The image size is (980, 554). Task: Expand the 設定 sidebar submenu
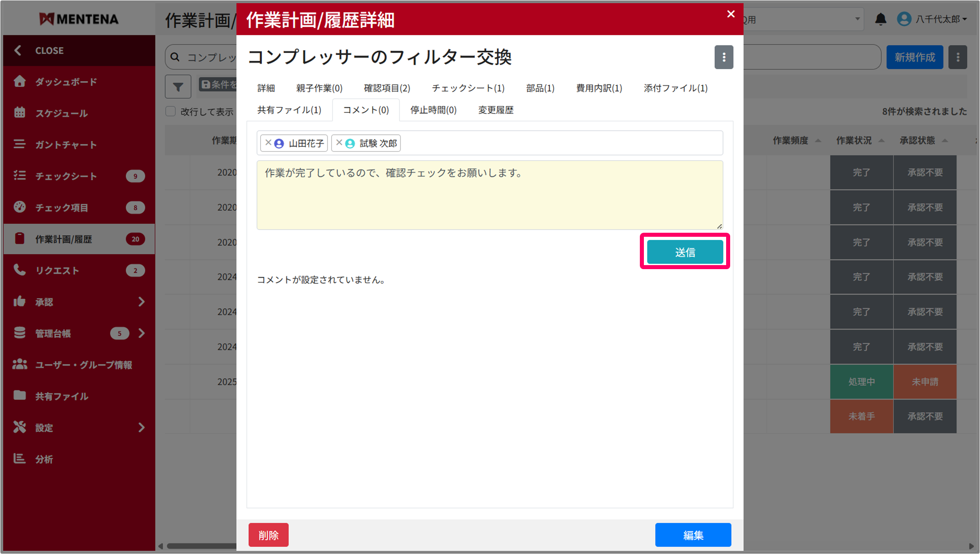click(x=142, y=427)
